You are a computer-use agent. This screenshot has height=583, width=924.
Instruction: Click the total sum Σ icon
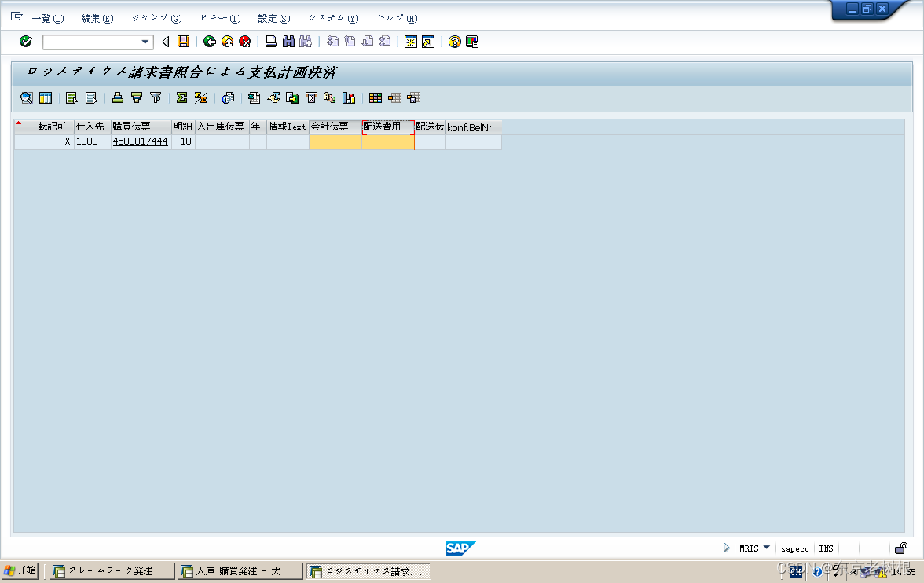[181, 97]
